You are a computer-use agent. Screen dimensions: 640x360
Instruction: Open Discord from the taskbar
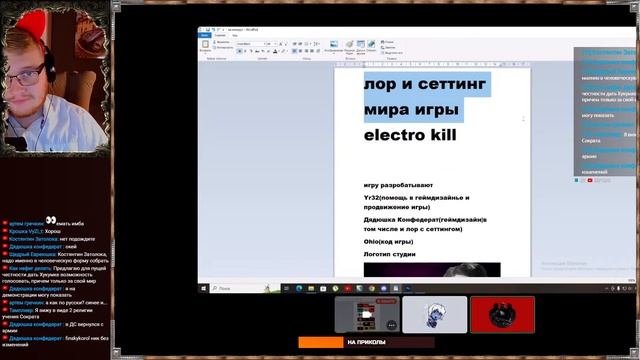(x=384, y=288)
